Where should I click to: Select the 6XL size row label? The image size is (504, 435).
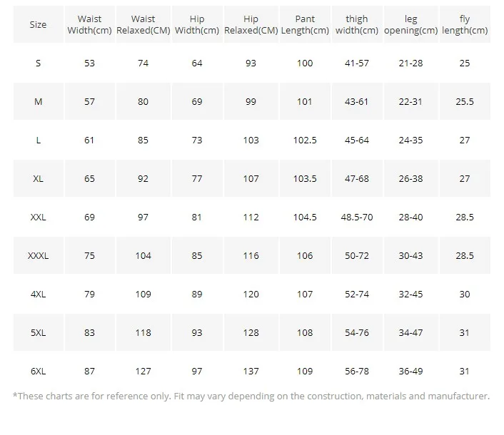click(38, 371)
